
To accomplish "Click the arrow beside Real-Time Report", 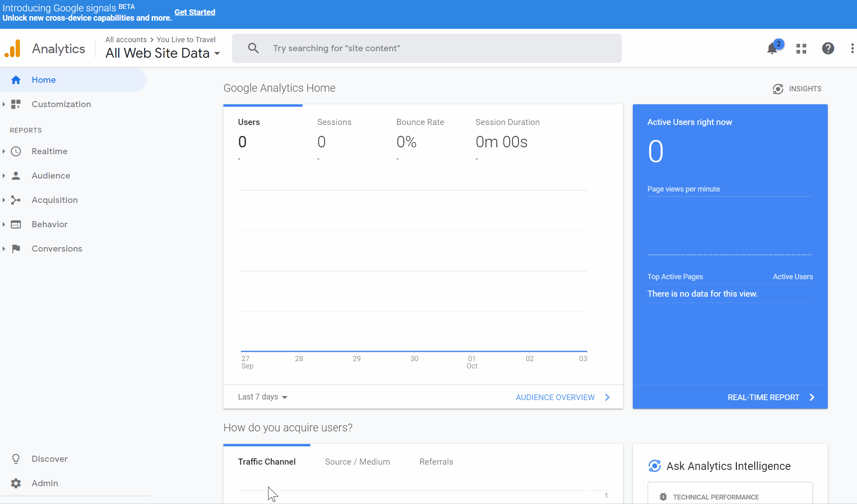I will (812, 397).
